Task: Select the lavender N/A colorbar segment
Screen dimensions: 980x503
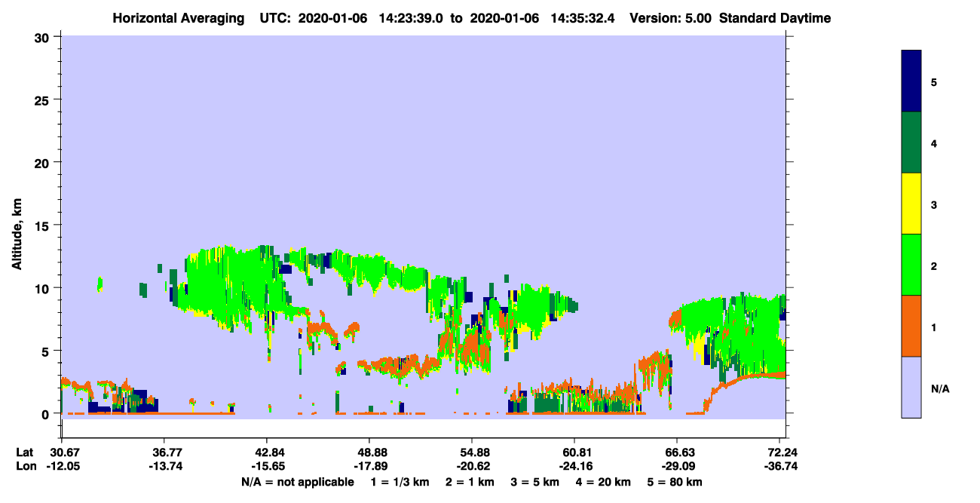Action: [911, 387]
